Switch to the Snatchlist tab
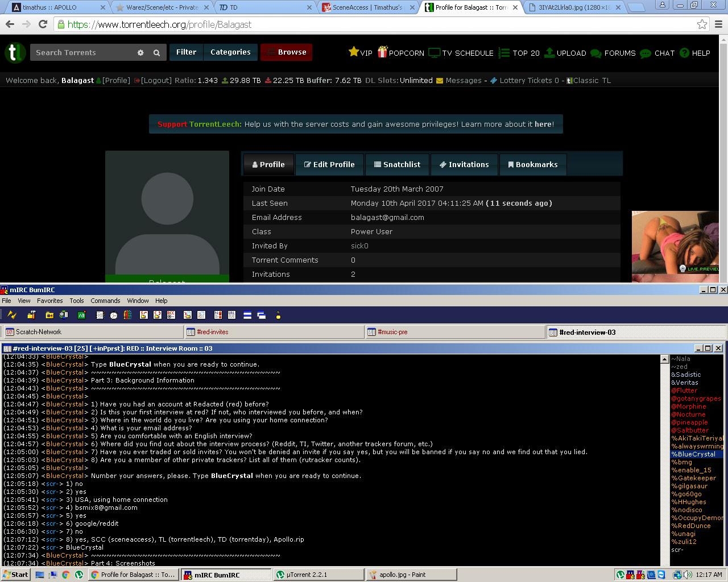Screen dimensions: 728x582 click(397, 164)
